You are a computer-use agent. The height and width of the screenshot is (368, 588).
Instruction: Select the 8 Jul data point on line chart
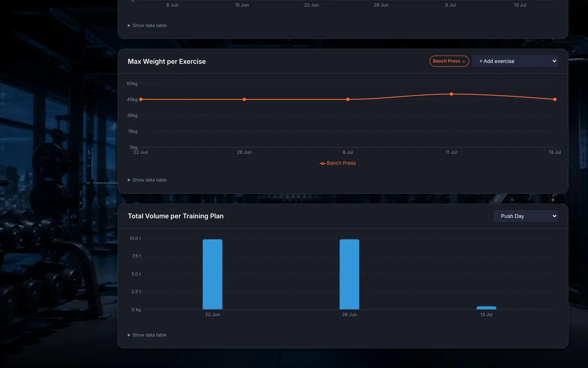pyautogui.click(x=348, y=99)
